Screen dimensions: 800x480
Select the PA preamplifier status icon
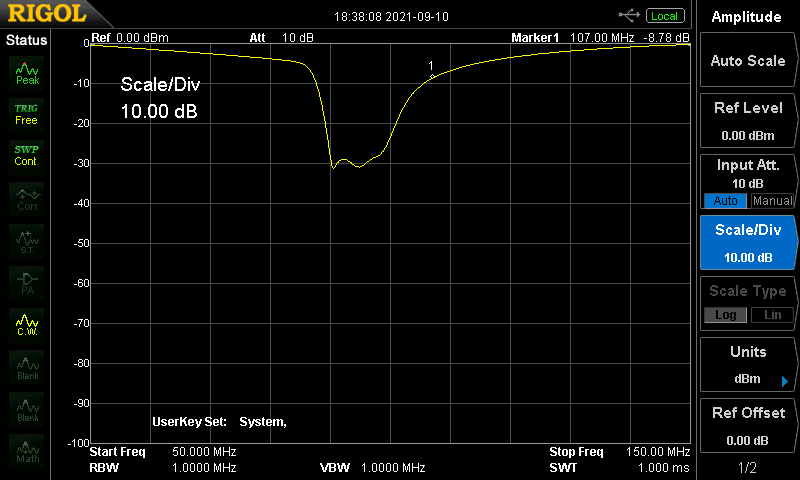pyautogui.click(x=27, y=282)
